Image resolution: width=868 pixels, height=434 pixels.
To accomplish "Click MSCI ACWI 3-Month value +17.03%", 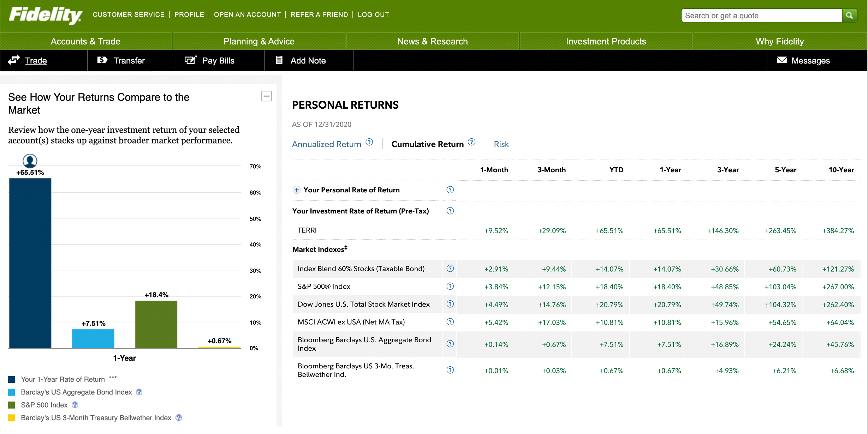I will pos(552,323).
